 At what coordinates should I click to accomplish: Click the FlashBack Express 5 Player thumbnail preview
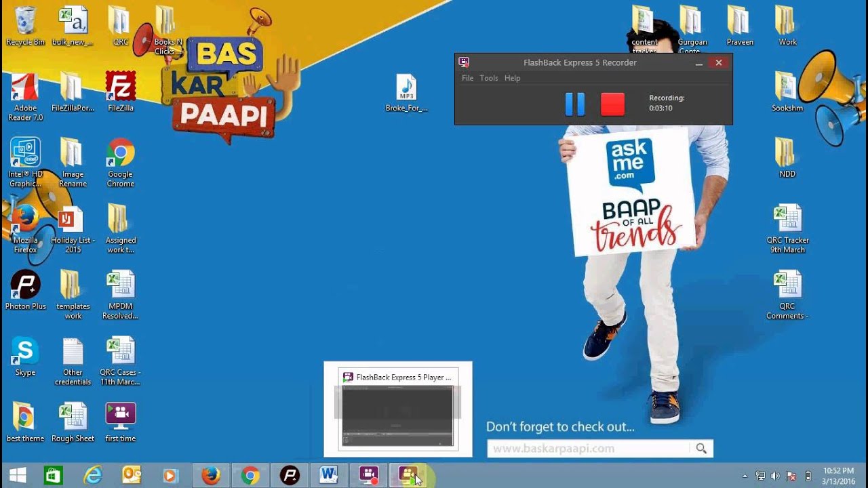pyautogui.click(x=397, y=409)
